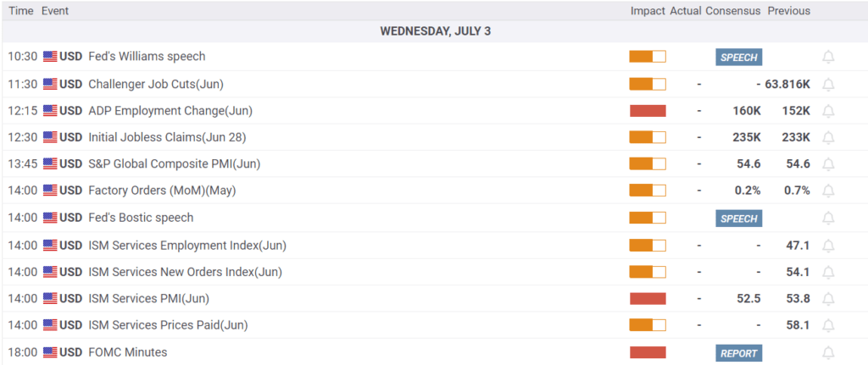Click the US flag beside ADP Employment Change

(x=50, y=111)
